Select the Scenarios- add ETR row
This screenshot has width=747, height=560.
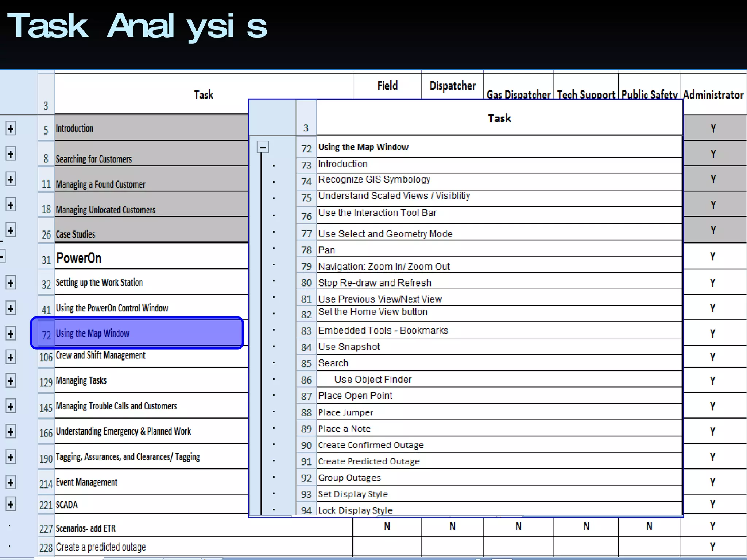(x=204, y=528)
